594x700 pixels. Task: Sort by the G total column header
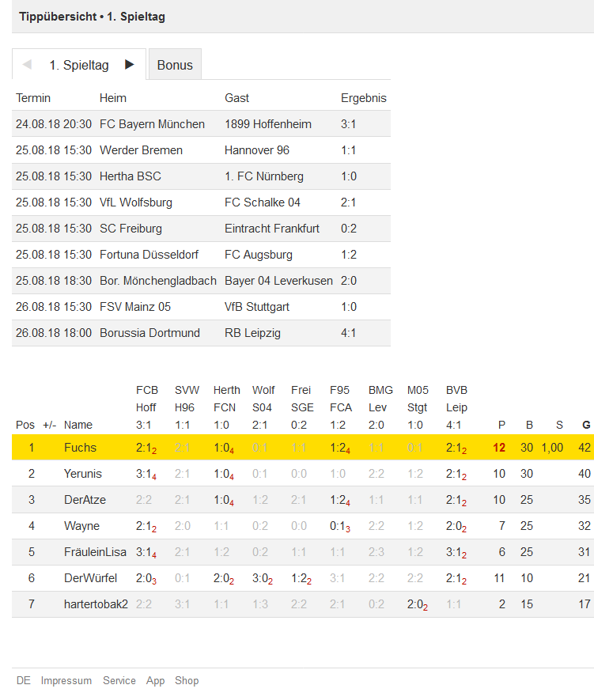click(x=586, y=425)
